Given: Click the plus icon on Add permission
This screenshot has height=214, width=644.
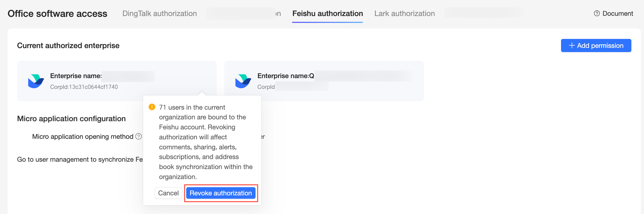Looking at the screenshot, I should point(572,45).
